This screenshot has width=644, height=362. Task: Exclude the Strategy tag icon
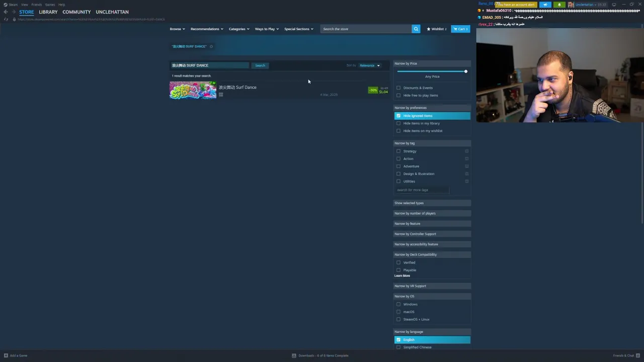coord(467,151)
